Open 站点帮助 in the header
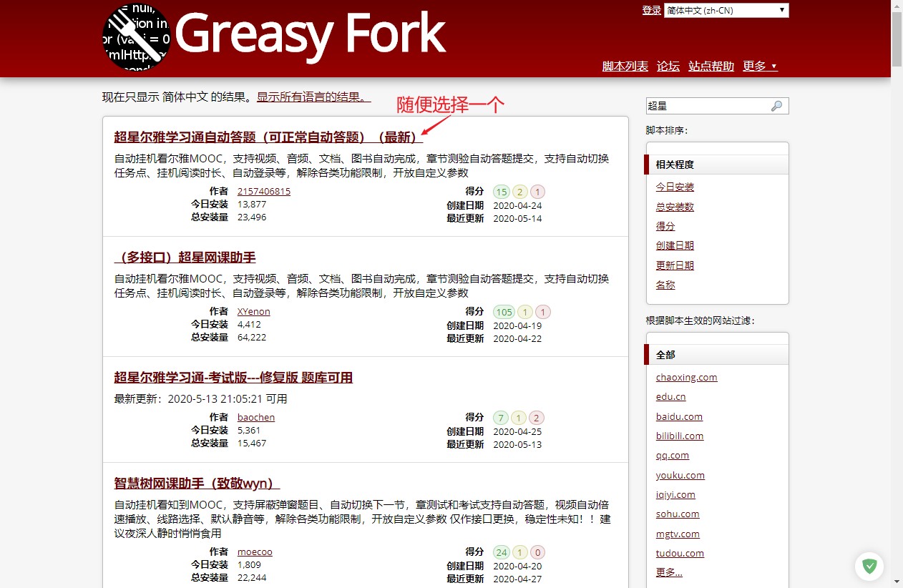 (x=711, y=66)
